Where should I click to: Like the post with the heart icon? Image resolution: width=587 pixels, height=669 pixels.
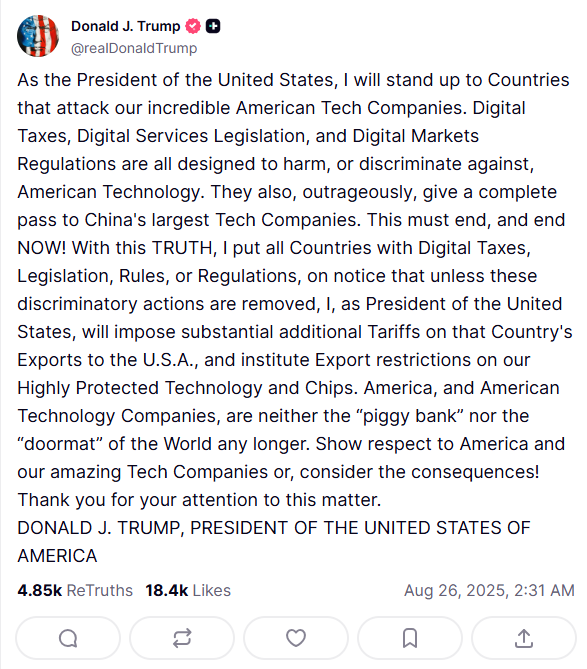[296, 638]
